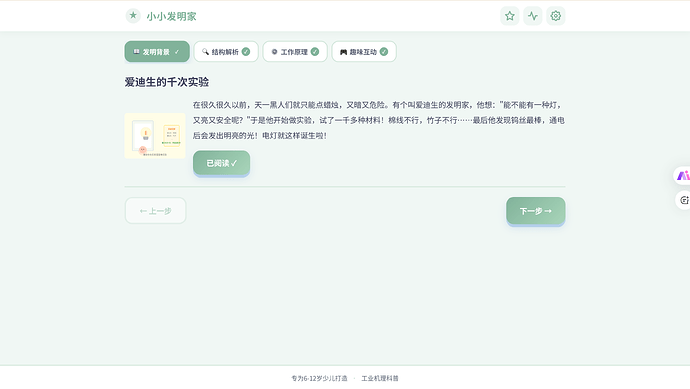Open the Edison light bulb illustration thumbnail
Image resolution: width=690 pixels, height=389 pixels.
click(x=155, y=136)
